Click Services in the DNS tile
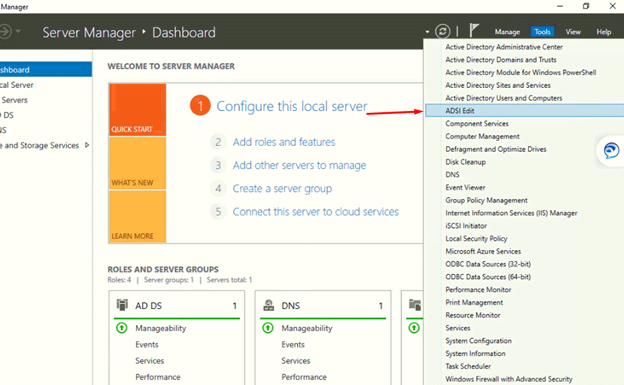 click(296, 360)
